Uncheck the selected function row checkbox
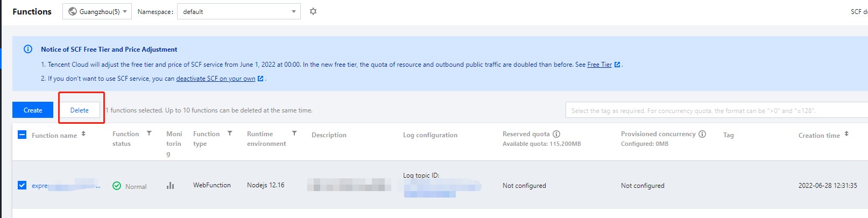 (x=22, y=185)
